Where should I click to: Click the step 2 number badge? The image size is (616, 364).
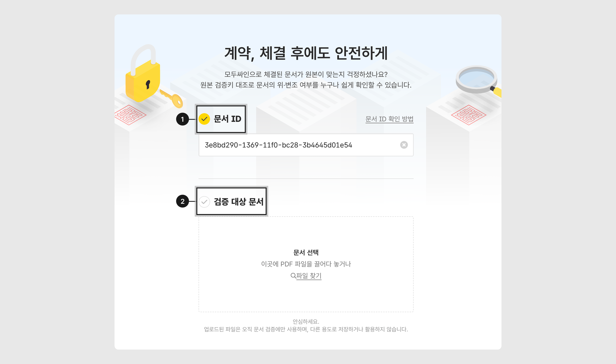[x=182, y=201]
